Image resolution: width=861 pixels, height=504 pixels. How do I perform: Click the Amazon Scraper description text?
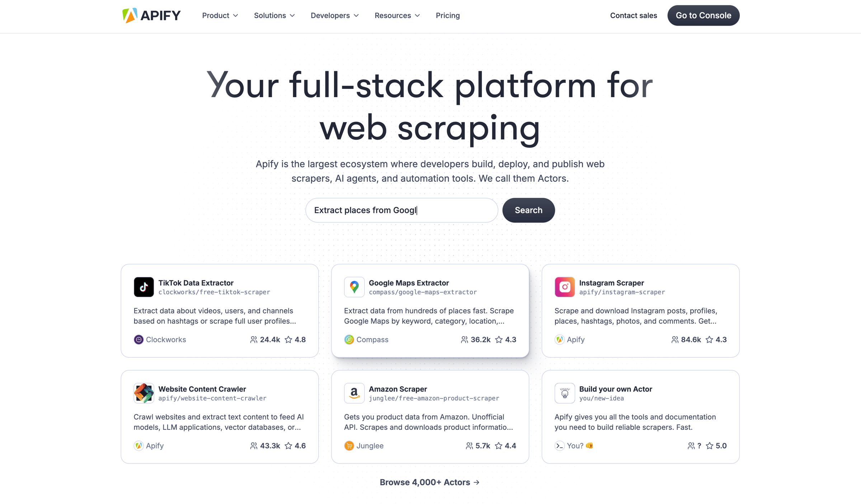[x=428, y=422]
